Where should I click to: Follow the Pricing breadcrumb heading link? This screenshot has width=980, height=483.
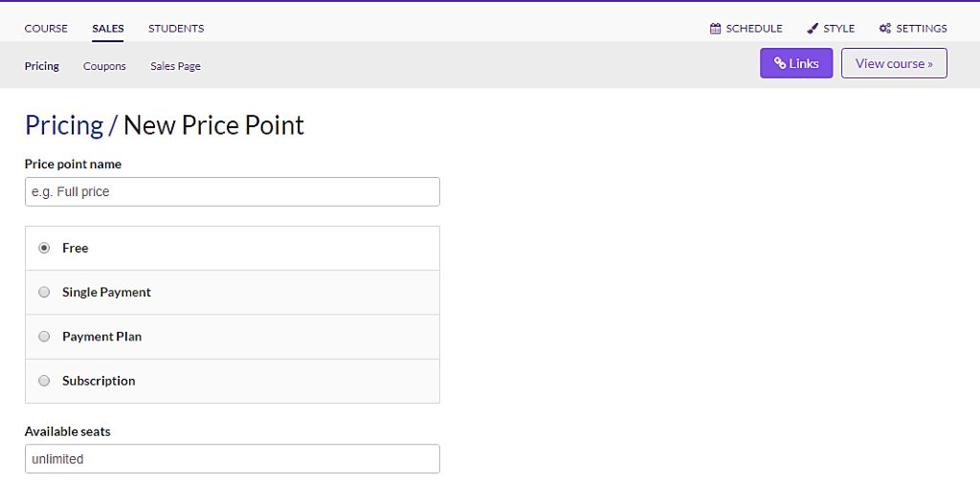64,125
